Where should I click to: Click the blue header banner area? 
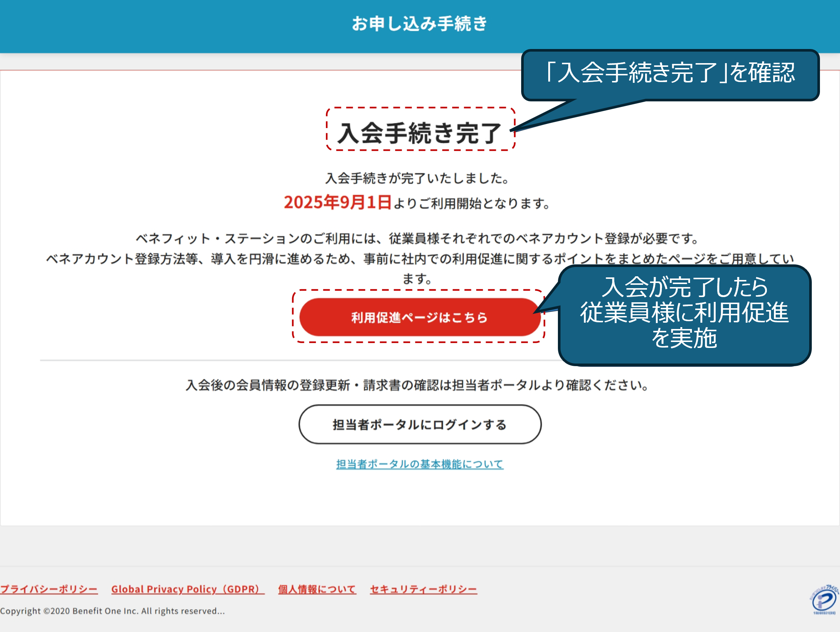coord(152,27)
